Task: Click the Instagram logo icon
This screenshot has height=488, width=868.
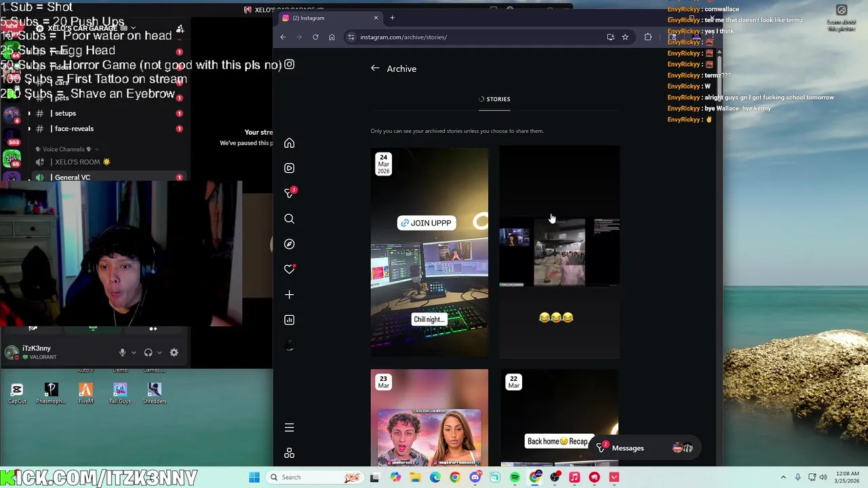Action: tap(289, 64)
